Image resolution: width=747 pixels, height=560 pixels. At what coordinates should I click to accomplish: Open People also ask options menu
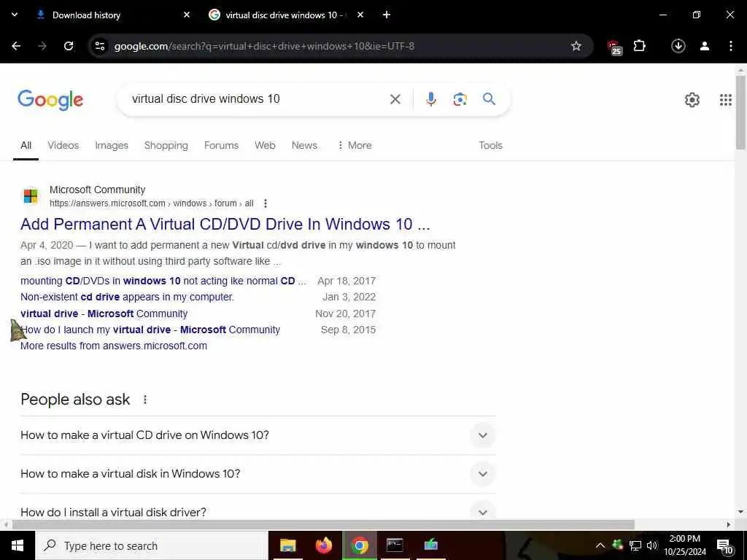click(x=145, y=400)
